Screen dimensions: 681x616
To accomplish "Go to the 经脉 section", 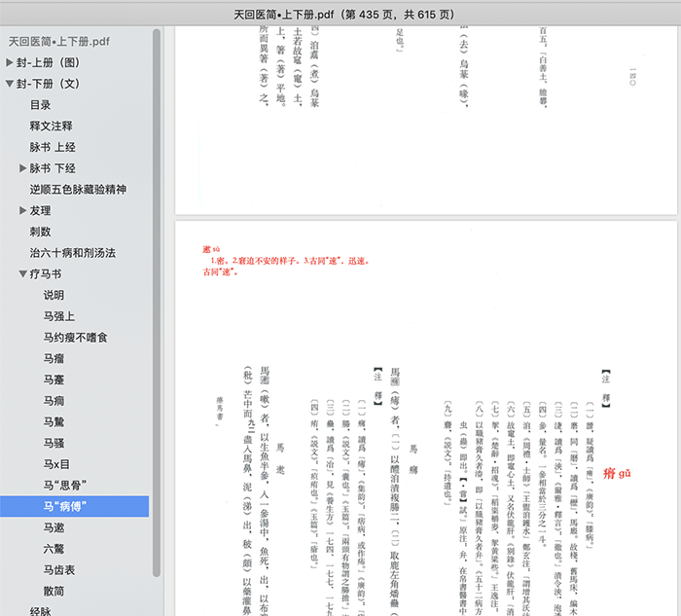I will point(41,611).
